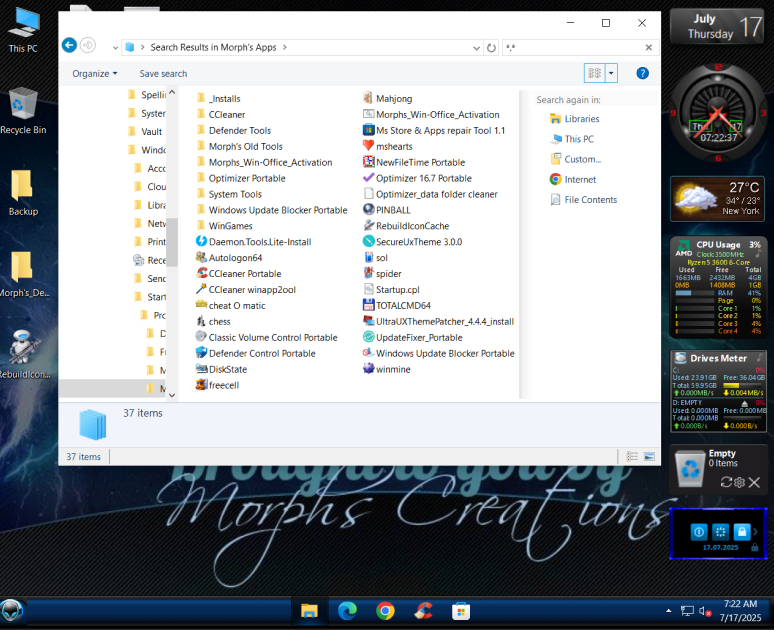Select Optimizer 16.7 Portable item
This screenshot has width=774, height=630.
tap(418, 178)
